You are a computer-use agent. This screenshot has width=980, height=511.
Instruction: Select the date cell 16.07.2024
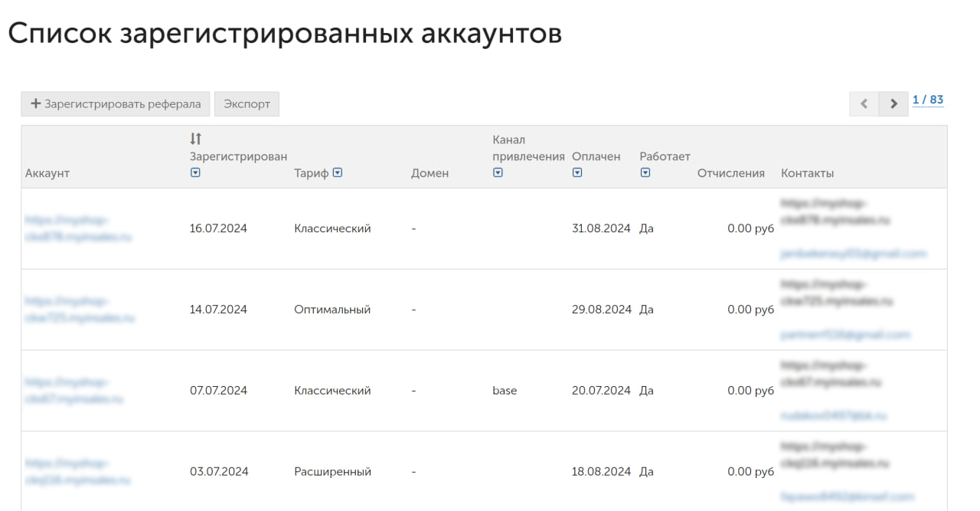218,228
